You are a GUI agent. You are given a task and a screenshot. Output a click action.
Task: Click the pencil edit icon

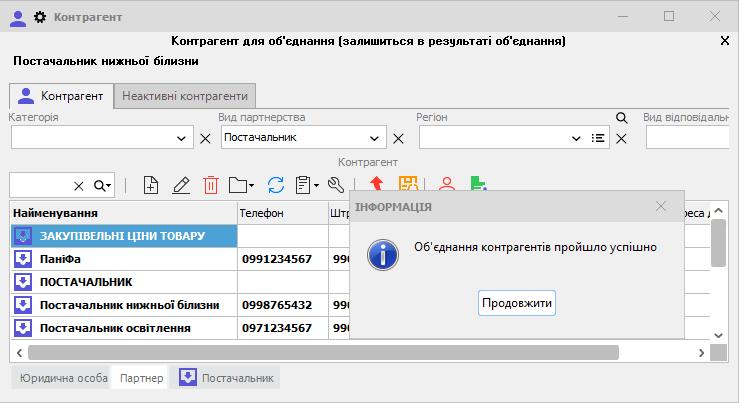pos(181,185)
